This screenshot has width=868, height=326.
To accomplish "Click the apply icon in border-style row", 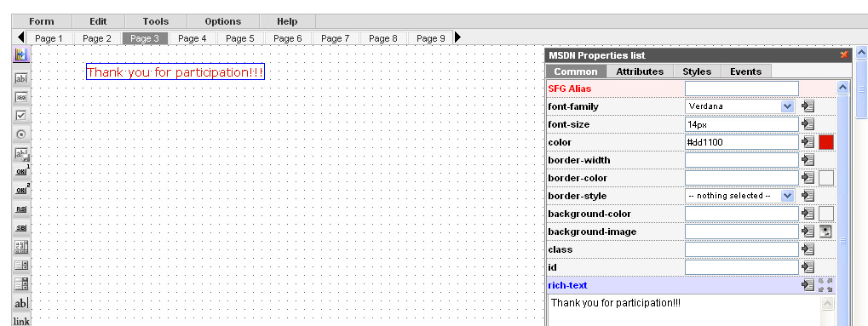I will pyautogui.click(x=808, y=196).
